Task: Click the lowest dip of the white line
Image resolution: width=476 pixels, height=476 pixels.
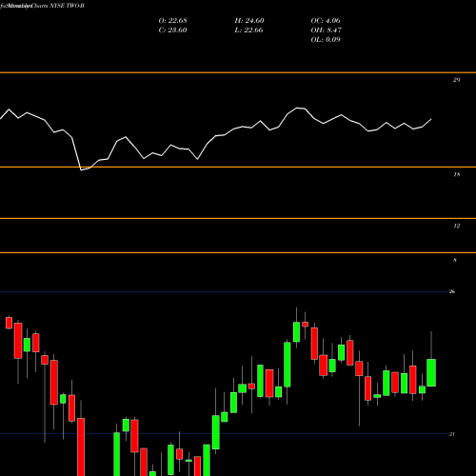Action: (81, 170)
